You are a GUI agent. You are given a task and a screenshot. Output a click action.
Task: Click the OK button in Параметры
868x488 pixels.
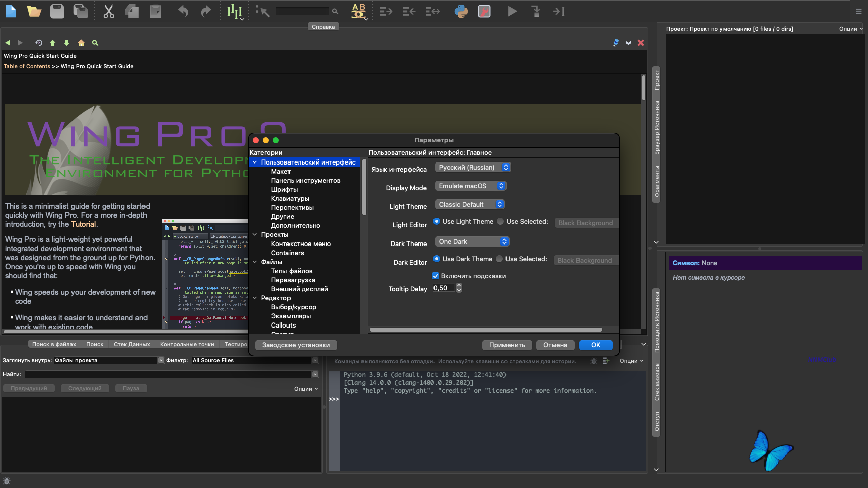[x=596, y=345]
